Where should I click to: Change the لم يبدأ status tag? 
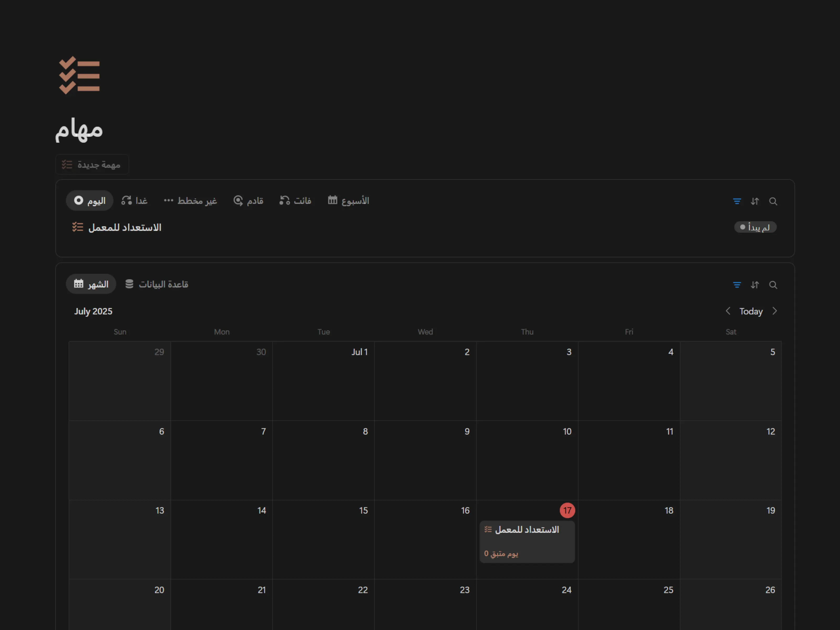pos(755,227)
